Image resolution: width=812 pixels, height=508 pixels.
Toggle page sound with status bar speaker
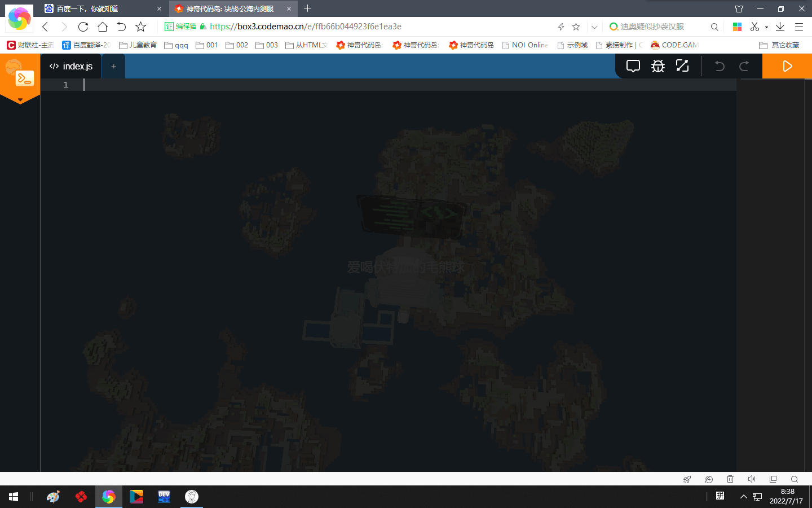click(752, 479)
